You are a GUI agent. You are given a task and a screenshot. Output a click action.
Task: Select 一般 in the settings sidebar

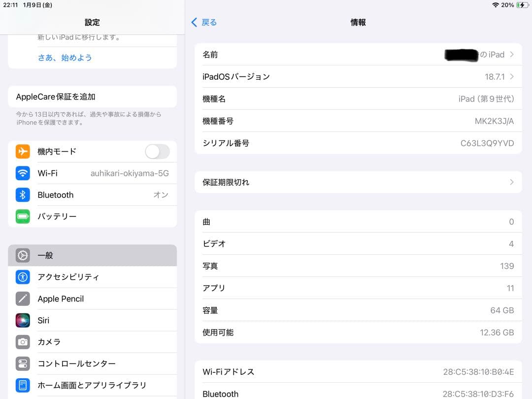tap(92, 255)
